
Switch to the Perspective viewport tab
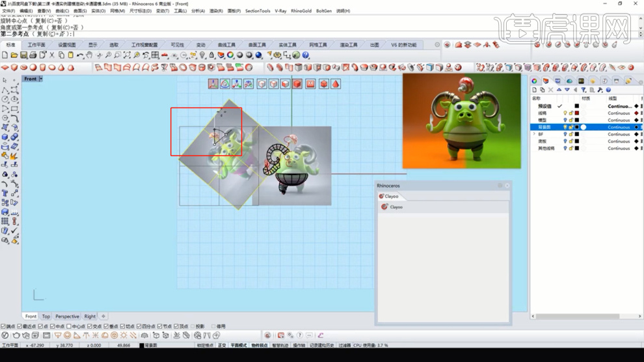point(67,316)
